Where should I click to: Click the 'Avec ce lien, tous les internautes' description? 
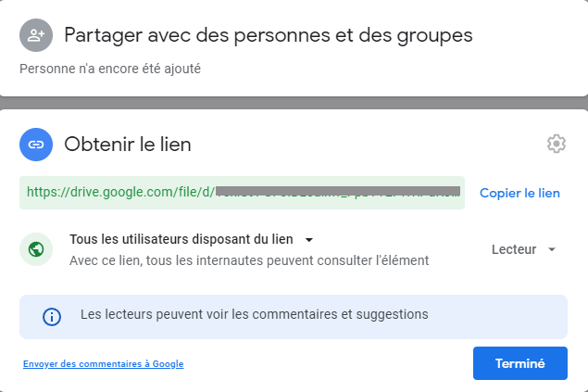[249, 260]
